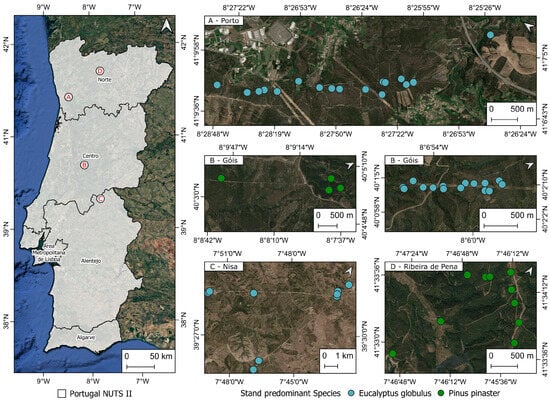Click the 'D - Ribeira de Pena' panel title
This screenshot has height=401, width=550.
pyautogui.click(x=424, y=267)
